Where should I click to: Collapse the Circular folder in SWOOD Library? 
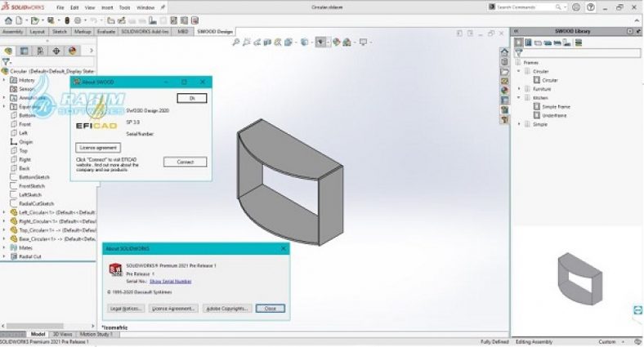[x=519, y=71]
